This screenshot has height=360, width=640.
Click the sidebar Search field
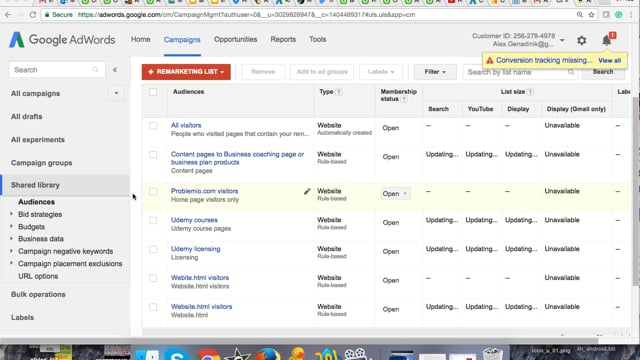(57, 70)
